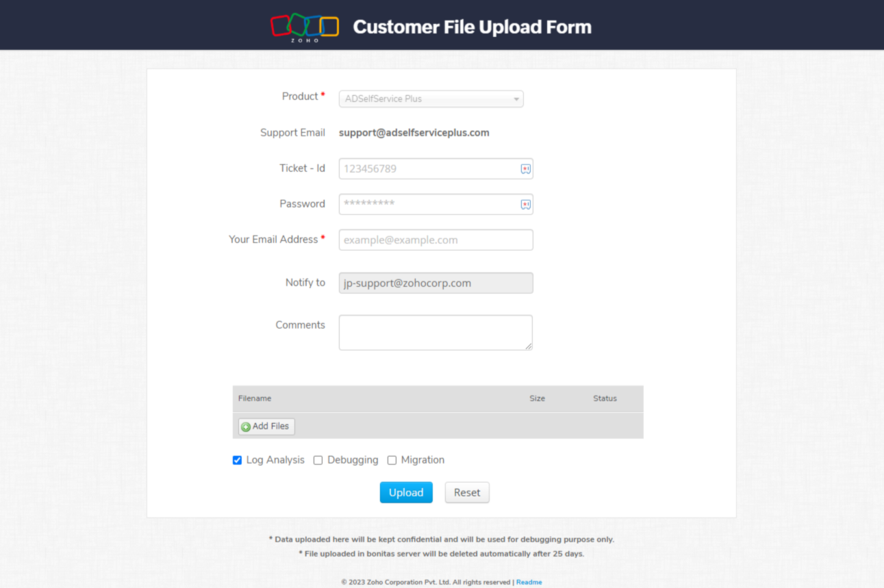Click the Product dropdown arrow
This screenshot has height=588, width=884.
(516, 99)
